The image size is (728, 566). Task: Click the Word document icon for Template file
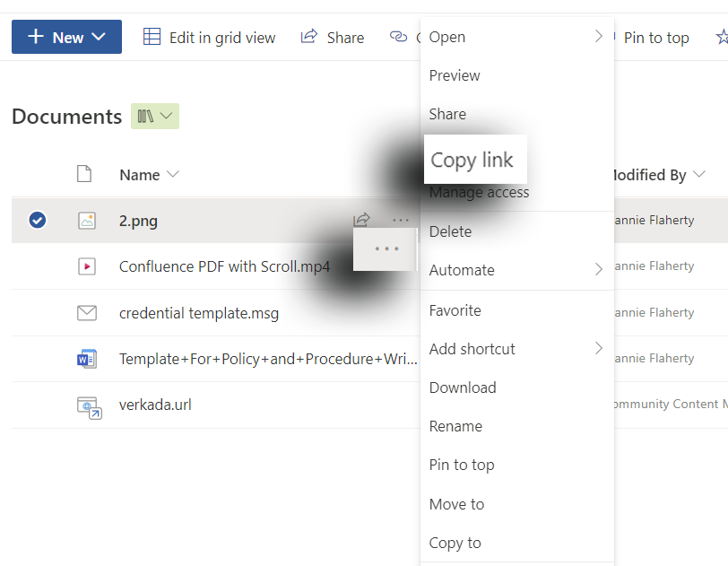(x=86, y=359)
